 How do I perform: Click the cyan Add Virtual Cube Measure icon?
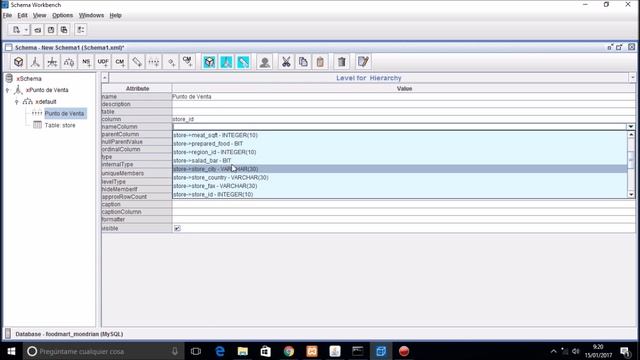(243, 62)
